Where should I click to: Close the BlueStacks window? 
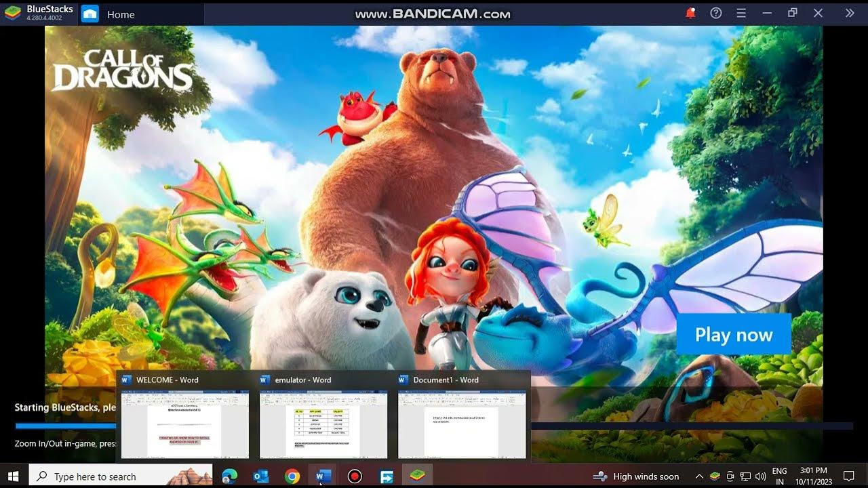tap(818, 13)
